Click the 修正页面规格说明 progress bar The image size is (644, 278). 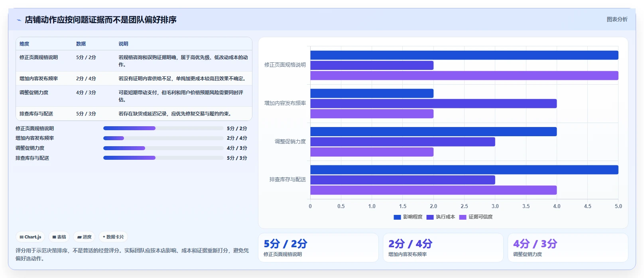point(163,128)
